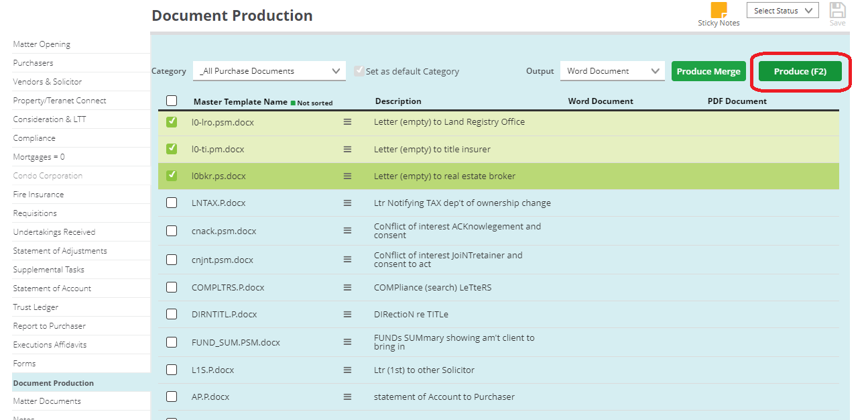Check the DIRNTITL.P.docx checkbox

[172, 314]
